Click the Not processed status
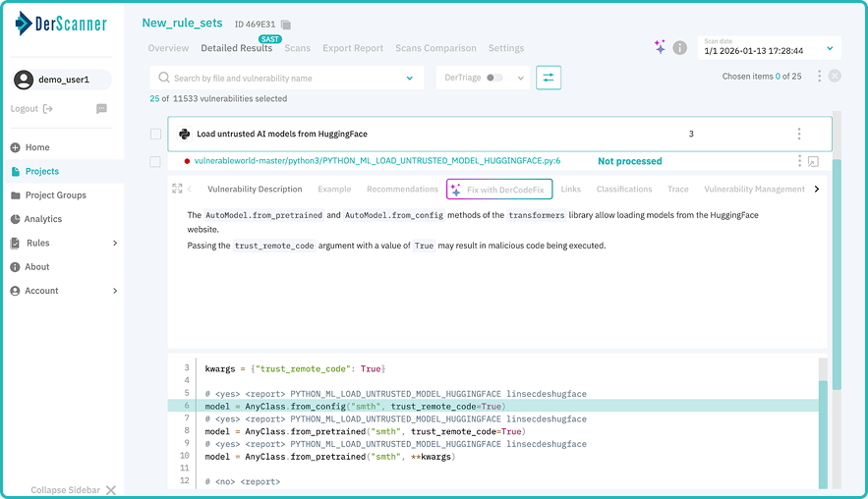868x499 pixels. [x=629, y=161]
